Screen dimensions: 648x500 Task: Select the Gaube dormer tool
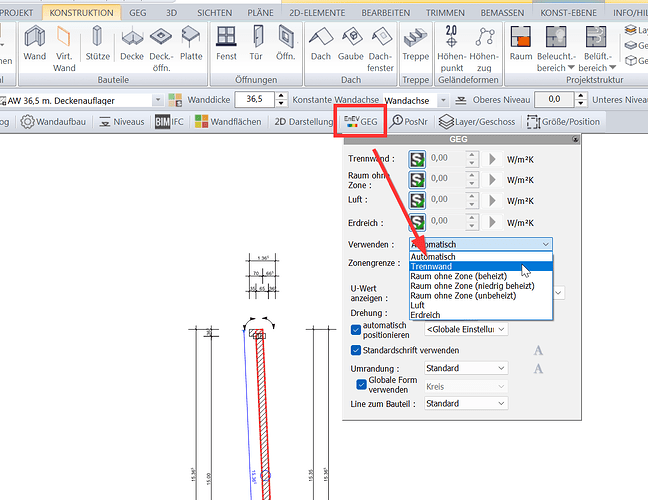click(x=350, y=46)
